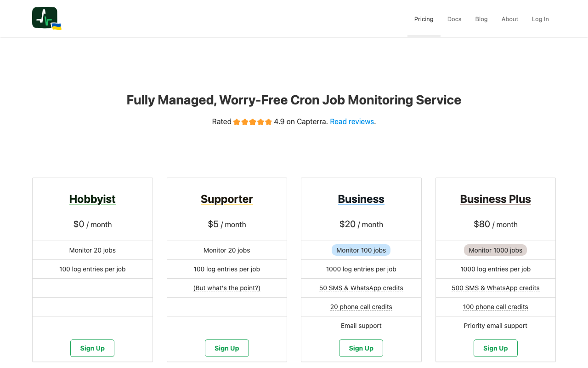Open the Docs nav item
This screenshot has width=588, height=368.
click(x=454, y=19)
